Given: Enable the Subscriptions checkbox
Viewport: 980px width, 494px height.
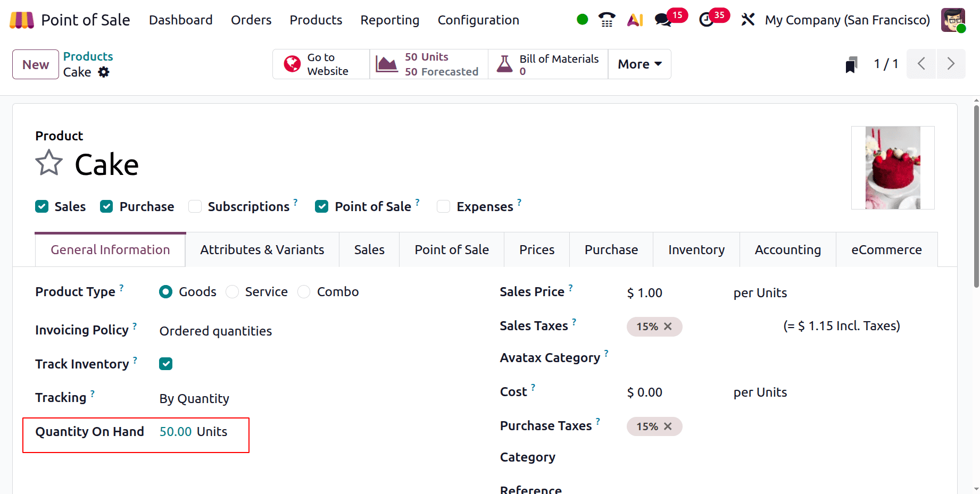Looking at the screenshot, I should click(x=195, y=206).
